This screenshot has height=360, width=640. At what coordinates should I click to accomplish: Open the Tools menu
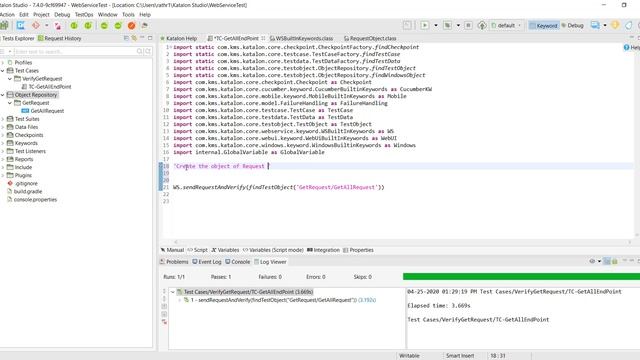click(x=128, y=14)
